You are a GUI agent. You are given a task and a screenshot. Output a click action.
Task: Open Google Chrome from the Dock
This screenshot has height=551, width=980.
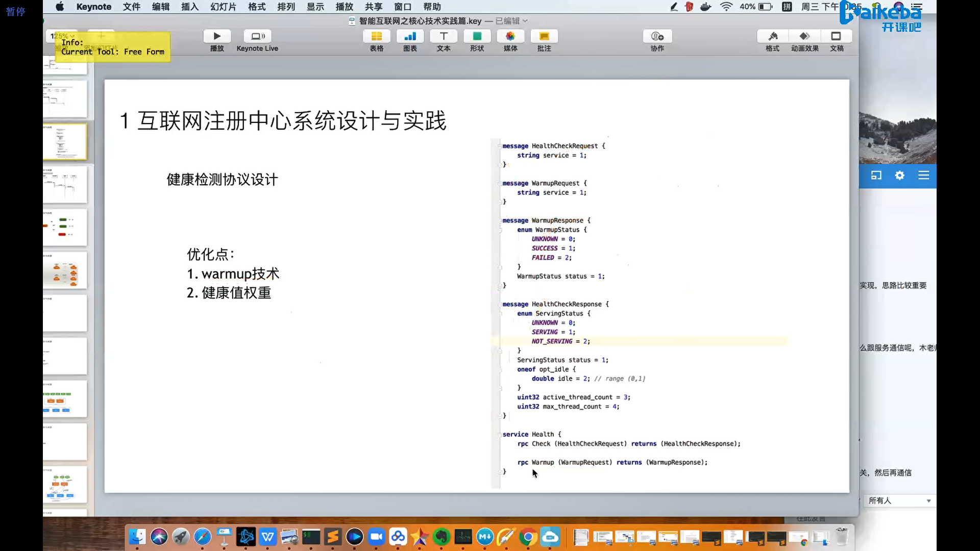(528, 537)
